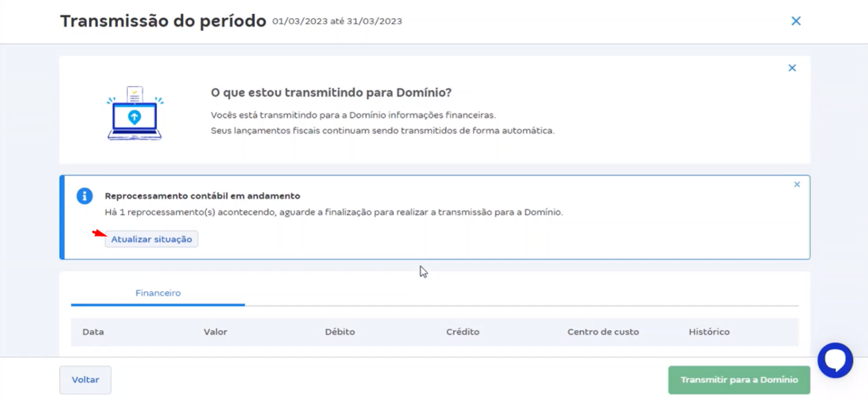Screen dimensions: 868x400
Task: Select the Financeiro tab
Action: click(x=158, y=293)
